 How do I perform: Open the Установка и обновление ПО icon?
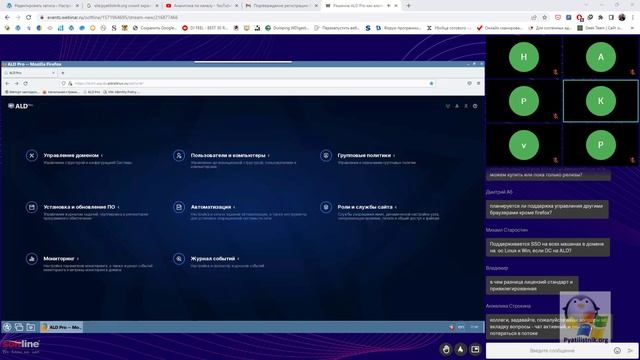[x=32, y=207]
